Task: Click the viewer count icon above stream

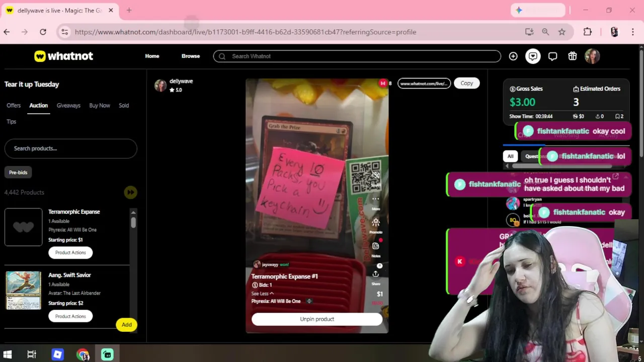Action: point(383,83)
